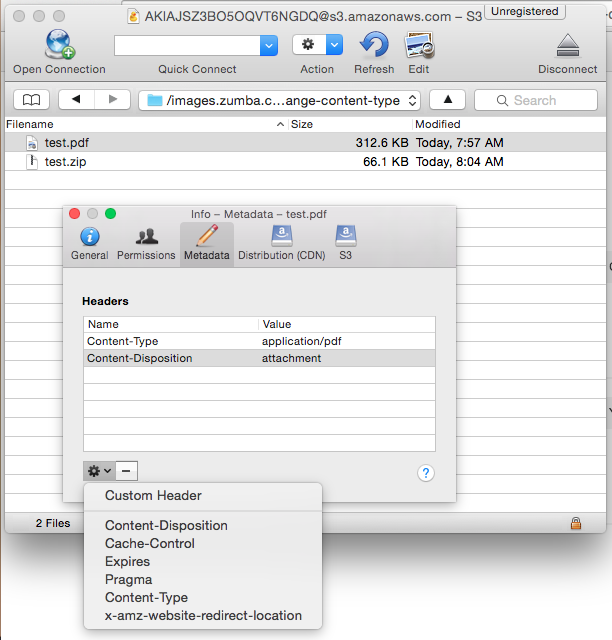The width and height of the screenshot is (612, 640).
Task: Open the bookmarks book icon
Action: tap(31, 100)
